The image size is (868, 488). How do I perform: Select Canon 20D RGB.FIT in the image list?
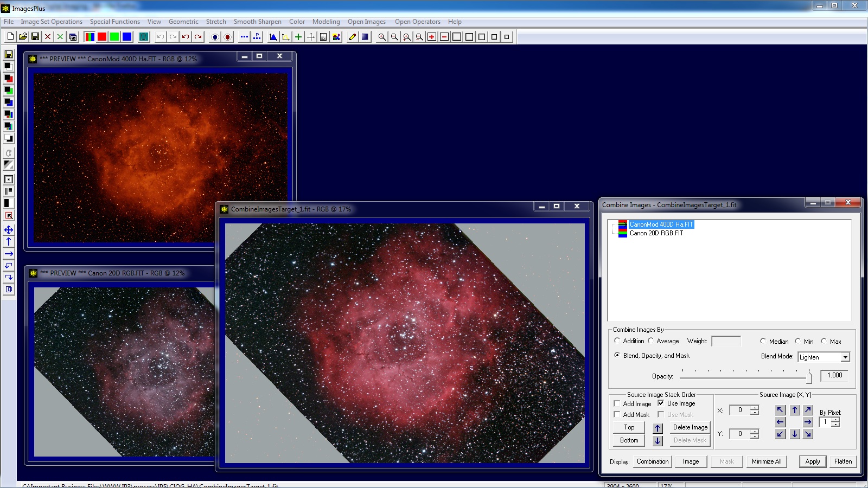(x=656, y=233)
